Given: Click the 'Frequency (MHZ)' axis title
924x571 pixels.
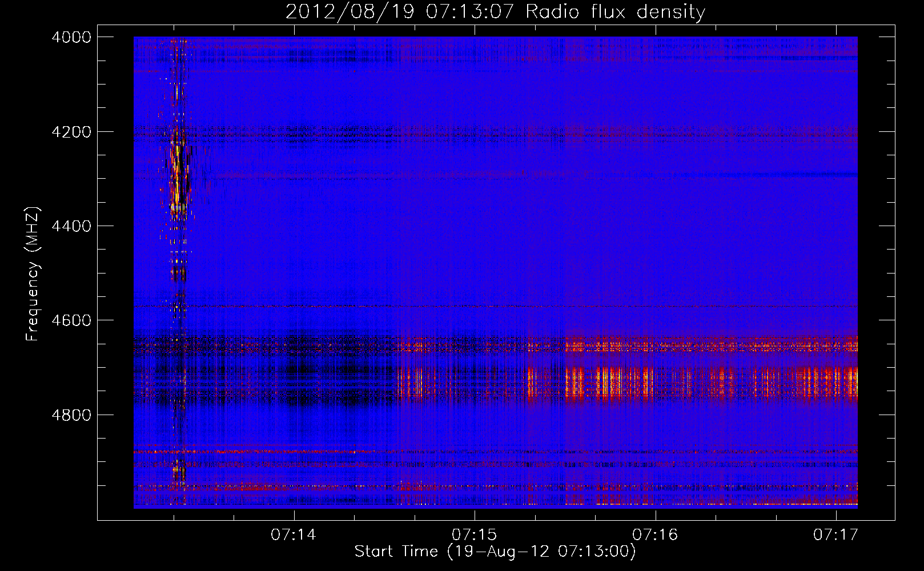Looking at the screenshot, I should point(33,274).
